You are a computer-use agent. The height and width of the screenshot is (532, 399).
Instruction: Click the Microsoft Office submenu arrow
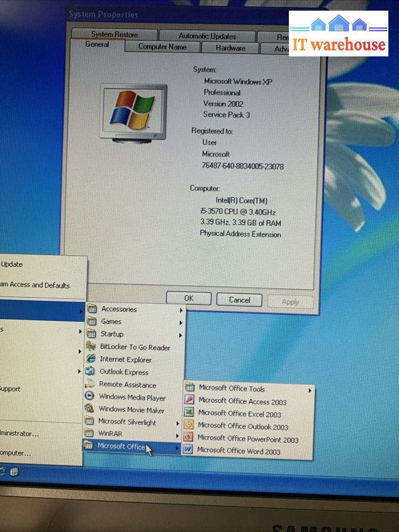click(177, 448)
